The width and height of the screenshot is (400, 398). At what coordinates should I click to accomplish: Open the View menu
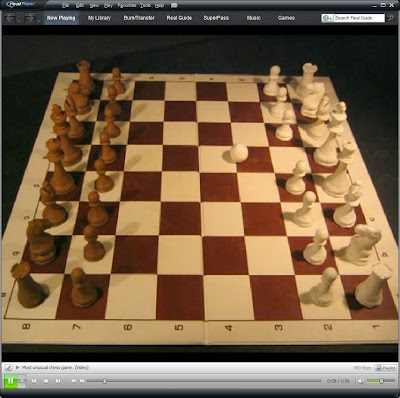[x=94, y=6]
